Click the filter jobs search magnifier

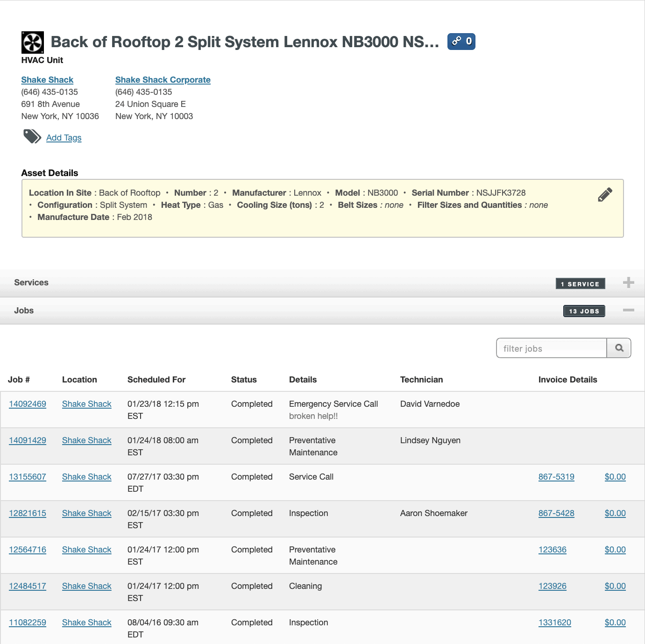pyautogui.click(x=619, y=348)
